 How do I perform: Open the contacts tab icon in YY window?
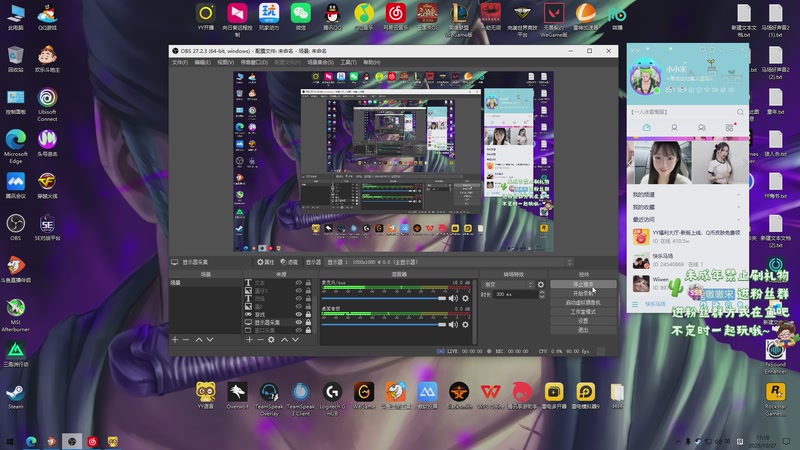674,128
